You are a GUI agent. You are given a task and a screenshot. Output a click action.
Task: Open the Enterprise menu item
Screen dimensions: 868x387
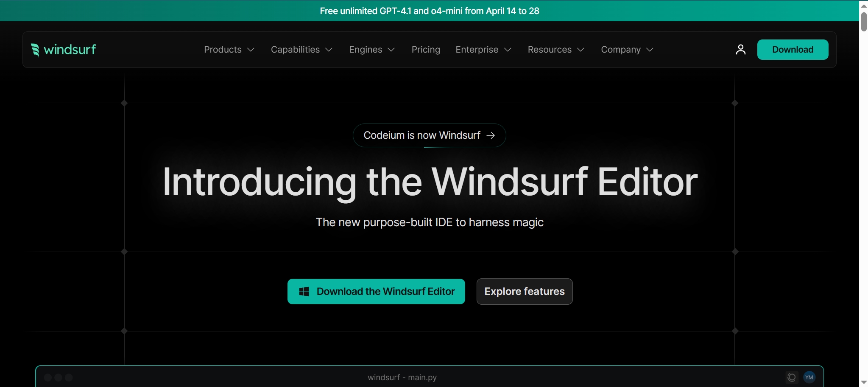(x=483, y=50)
